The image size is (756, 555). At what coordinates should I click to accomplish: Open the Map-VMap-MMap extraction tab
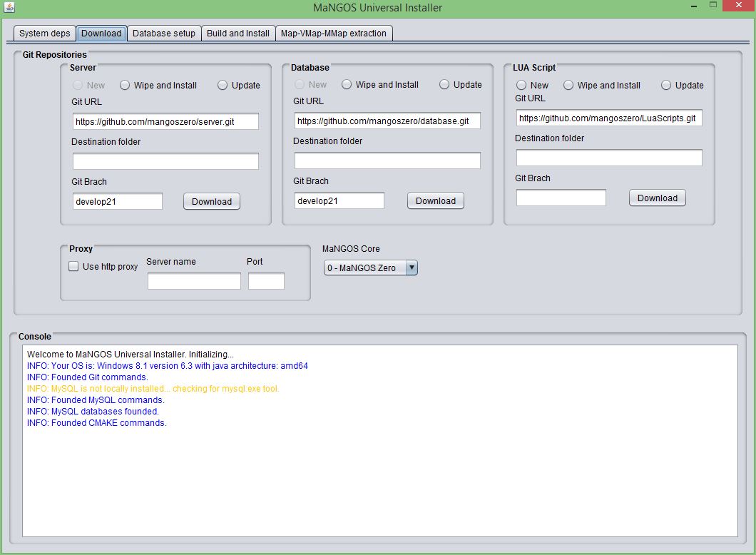[x=334, y=34]
